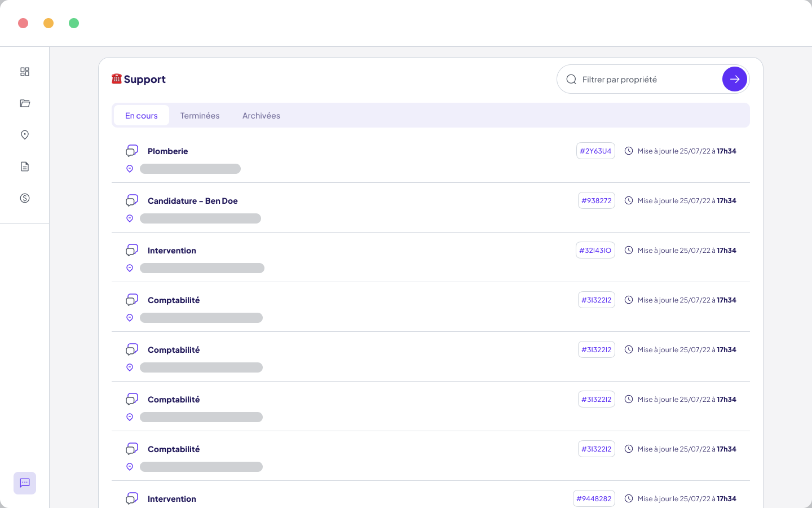Screen dimensions: 812x508
Task: Click the chat icon of ticket #9448282
Action: 132,498
